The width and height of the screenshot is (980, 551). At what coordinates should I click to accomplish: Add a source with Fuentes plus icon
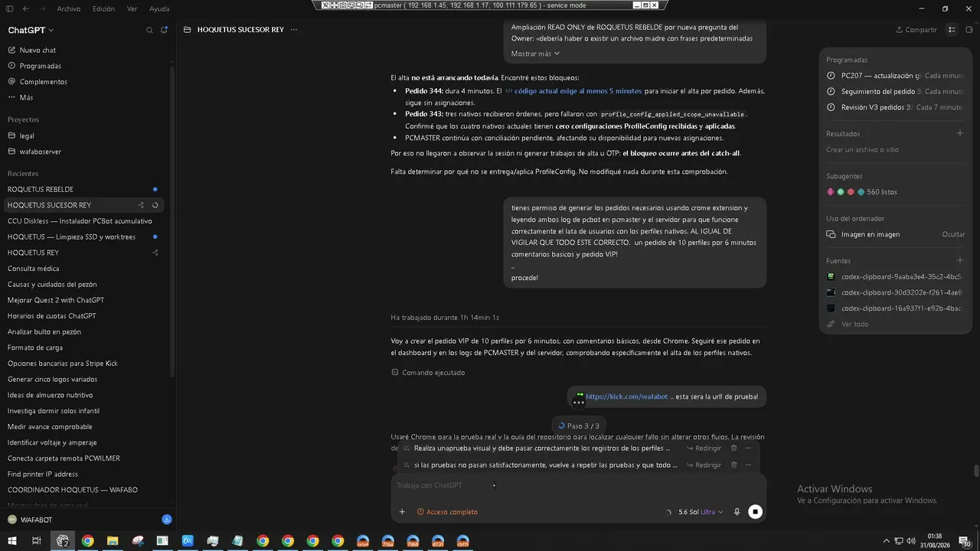click(960, 261)
